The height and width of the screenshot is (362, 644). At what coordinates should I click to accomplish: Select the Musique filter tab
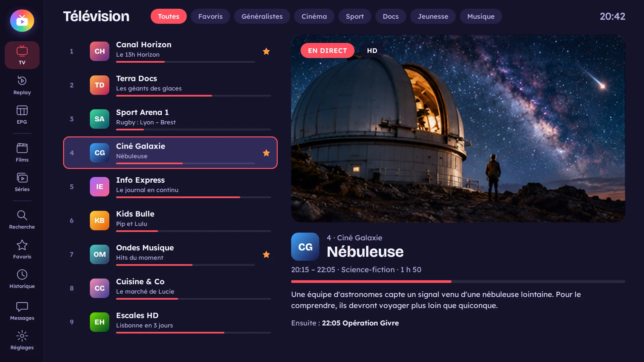click(x=481, y=16)
